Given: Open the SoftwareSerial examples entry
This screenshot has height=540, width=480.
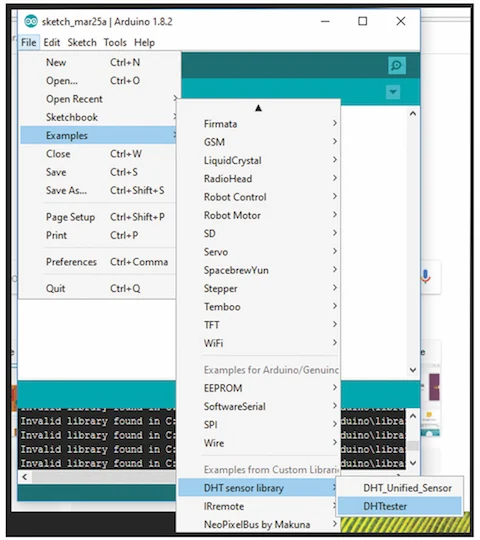Looking at the screenshot, I should point(259,406).
